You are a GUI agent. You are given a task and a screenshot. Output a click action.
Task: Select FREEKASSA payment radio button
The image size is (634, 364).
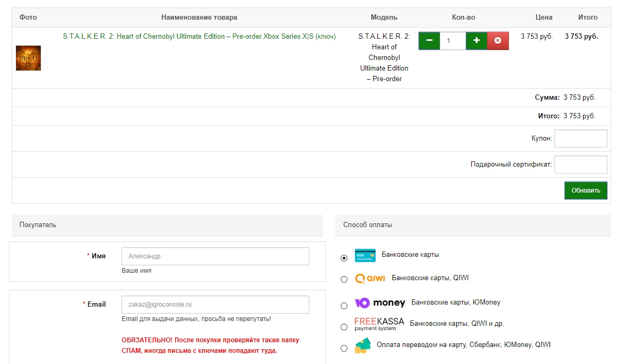point(344,327)
